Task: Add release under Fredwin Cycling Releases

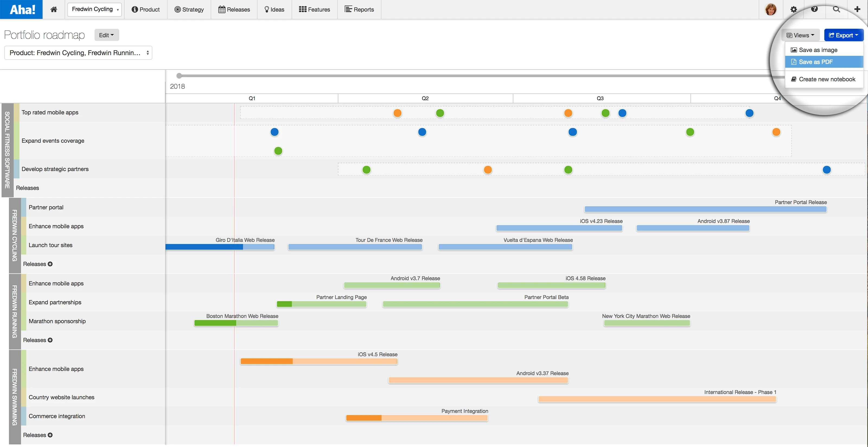Action: click(50, 264)
